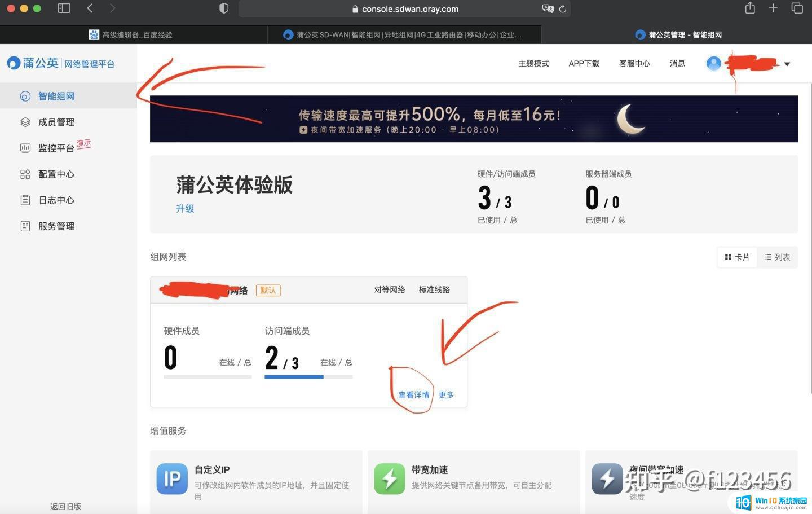Open the 自定义IP service title
812x514 pixels.
[x=212, y=470]
